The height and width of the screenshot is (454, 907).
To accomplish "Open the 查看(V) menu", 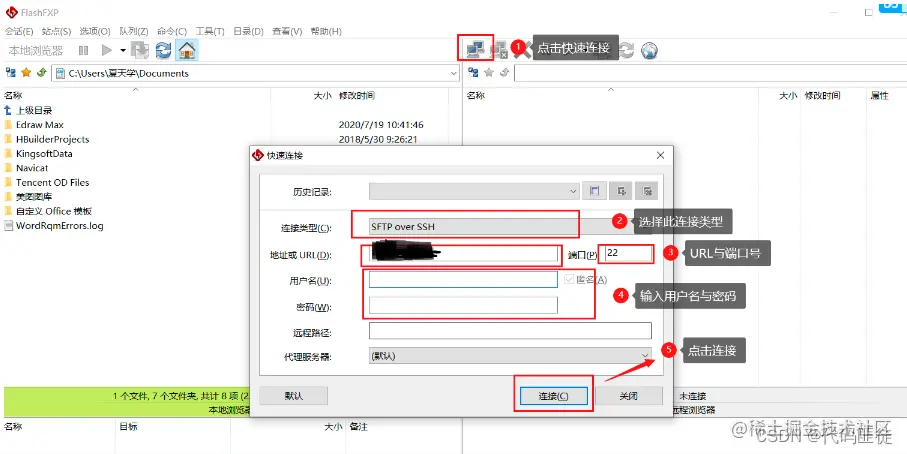I will pos(287,31).
